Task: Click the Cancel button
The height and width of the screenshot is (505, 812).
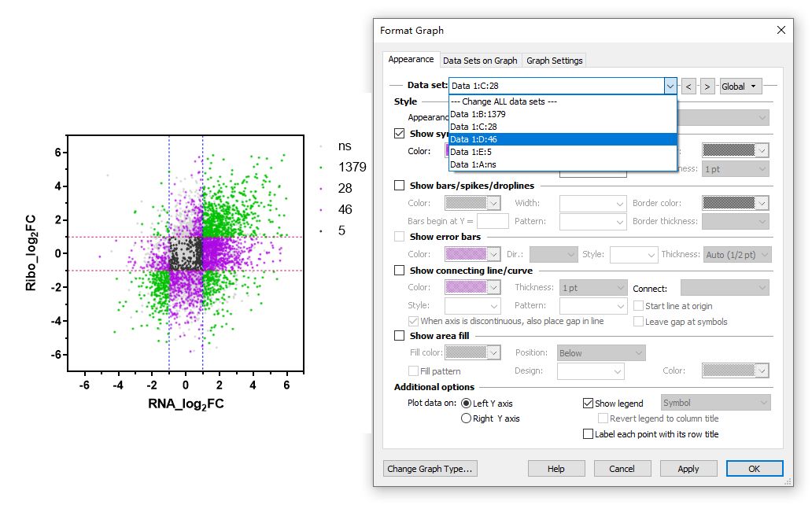Action: (x=622, y=468)
